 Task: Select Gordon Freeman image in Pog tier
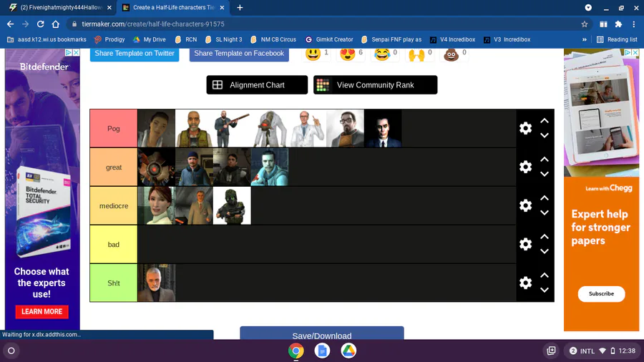click(x=345, y=128)
